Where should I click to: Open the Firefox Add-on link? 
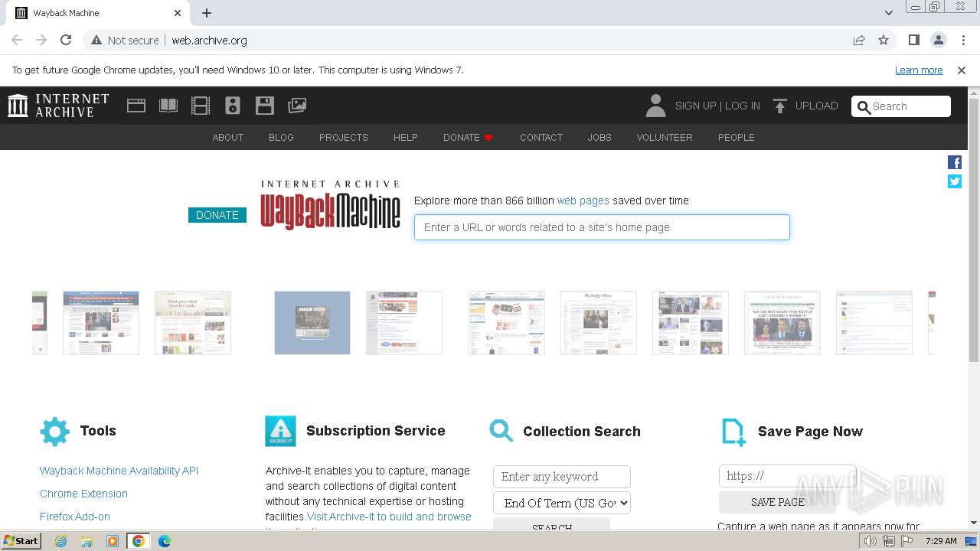[75, 517]
